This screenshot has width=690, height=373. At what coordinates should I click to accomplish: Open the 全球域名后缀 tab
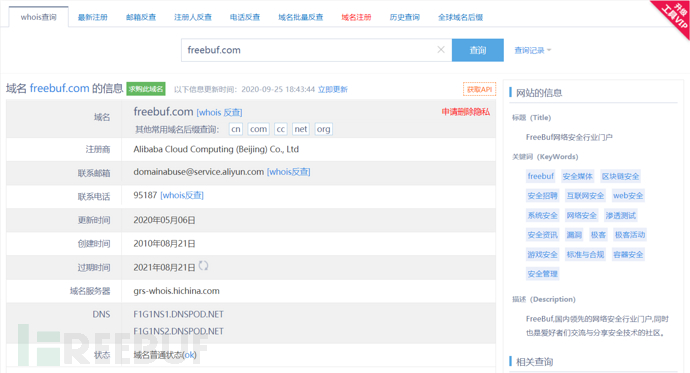click(x=460, y=17)
